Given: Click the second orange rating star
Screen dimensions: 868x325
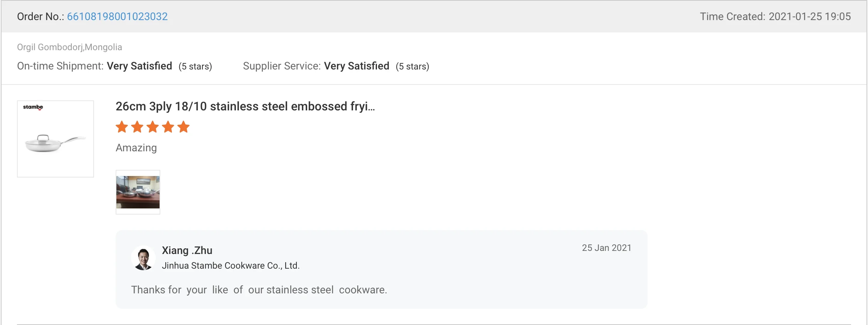Looking at the screenshot, I should point(137,127).
